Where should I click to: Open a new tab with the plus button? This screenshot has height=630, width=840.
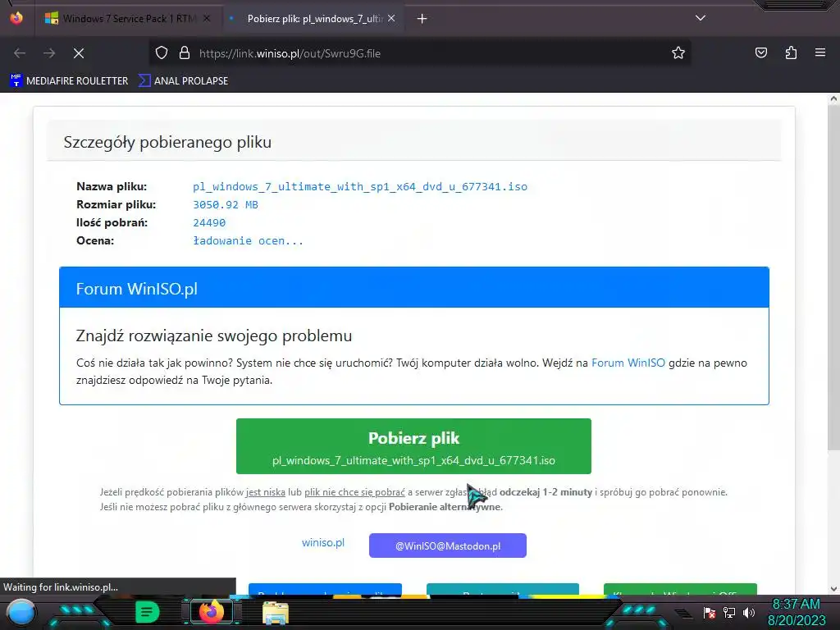point(422,19)
